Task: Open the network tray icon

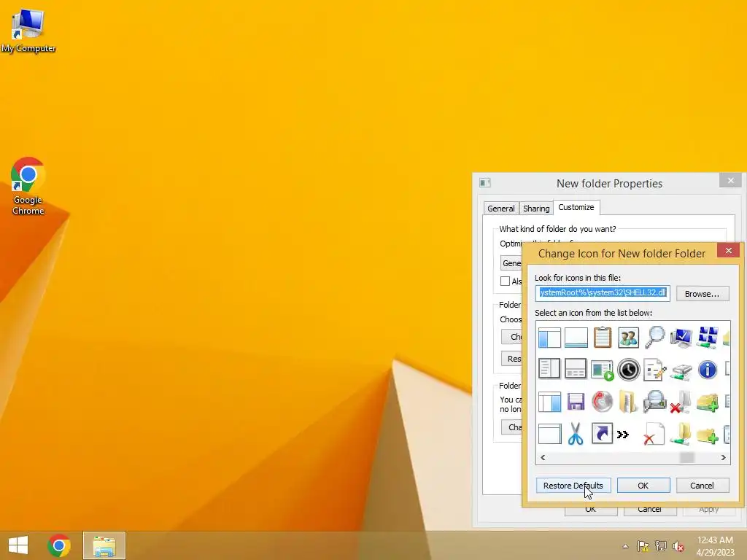Action: click(x=661, y=546)
